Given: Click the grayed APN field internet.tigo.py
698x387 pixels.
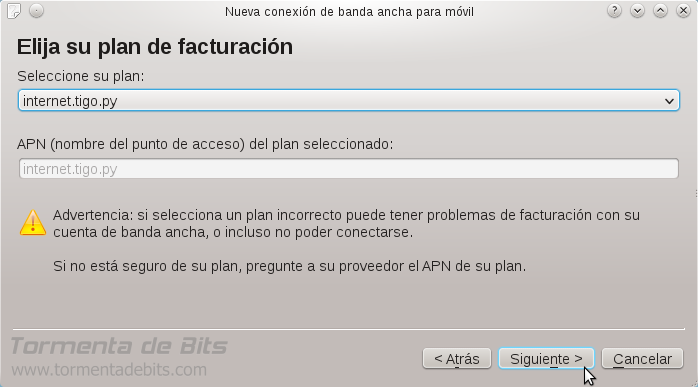Looking at the screenshot, I should pyautogui.click(x=349, y=169).
